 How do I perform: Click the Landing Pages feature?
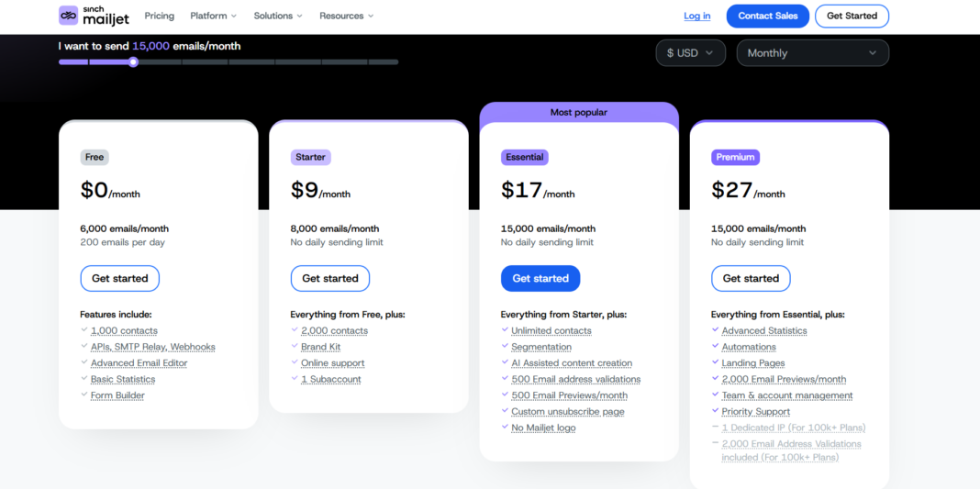(x=753, y=362)
